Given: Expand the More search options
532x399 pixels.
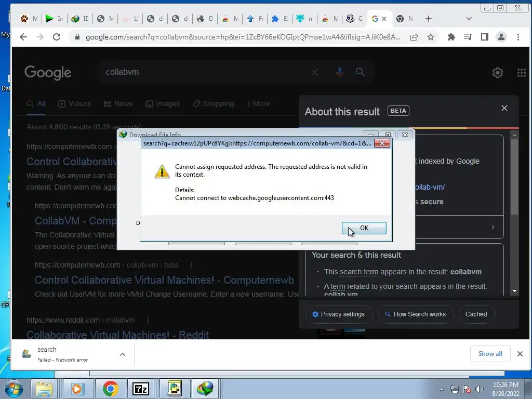Looking at the screenshot, I should tap(259, 104).
